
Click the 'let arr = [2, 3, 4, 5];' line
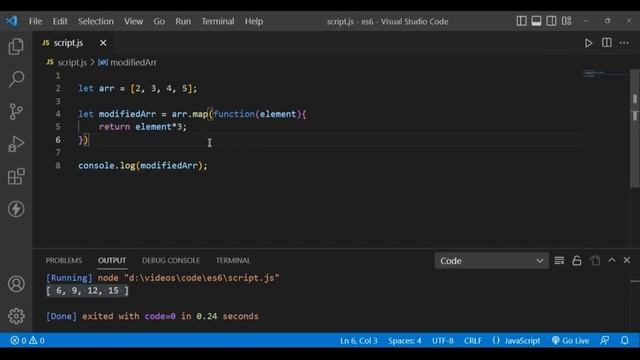coord(138,88)
